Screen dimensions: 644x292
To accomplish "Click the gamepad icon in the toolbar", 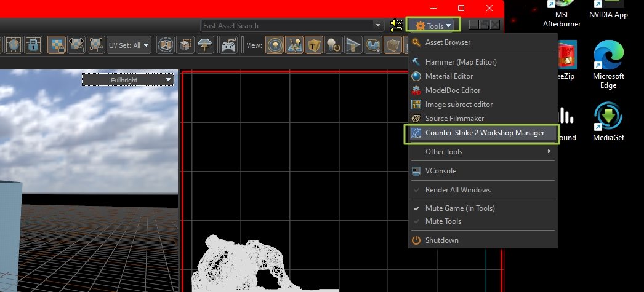I will [x=228, y=45].
